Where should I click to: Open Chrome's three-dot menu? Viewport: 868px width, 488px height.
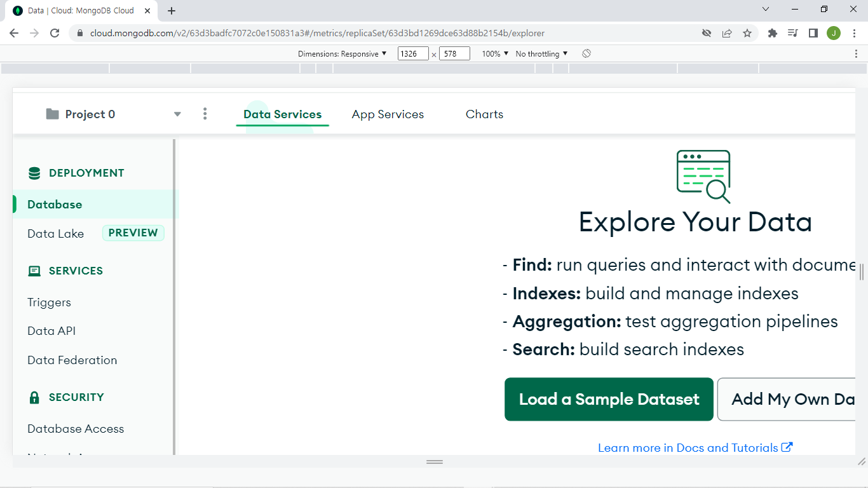(x=855, y=33)
